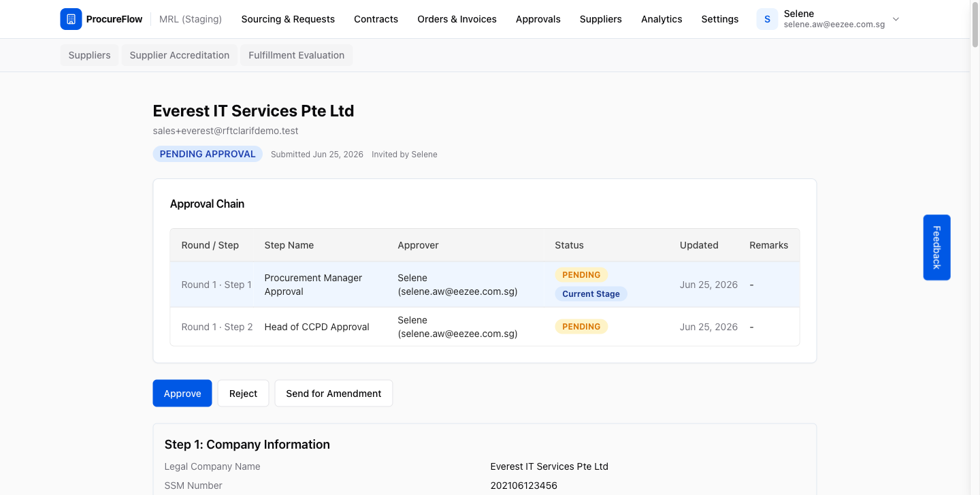Click the approver Selene in Step 2 row
980x495 pixels.
click(x=457, y=327)
